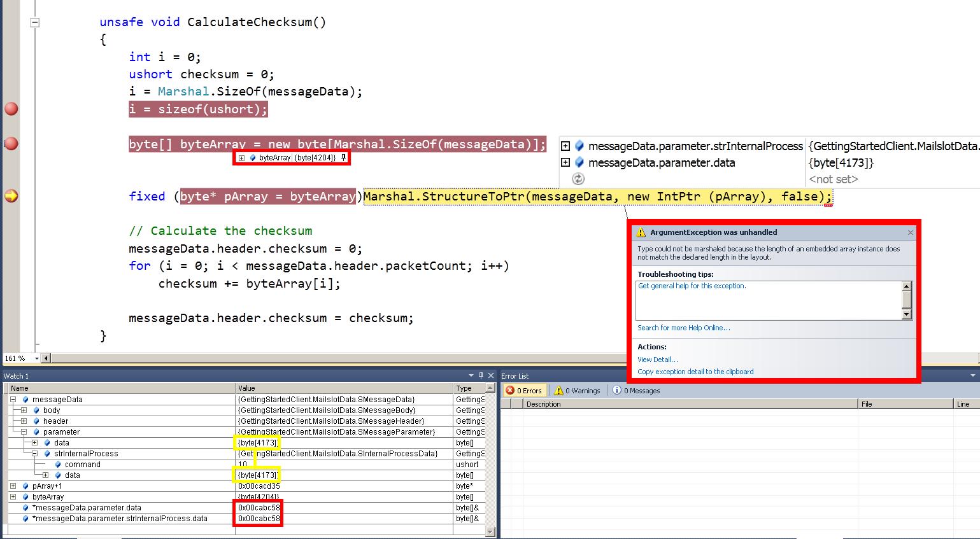
Task: Click the yellow warning icon in exception popup
Action: 642,232
